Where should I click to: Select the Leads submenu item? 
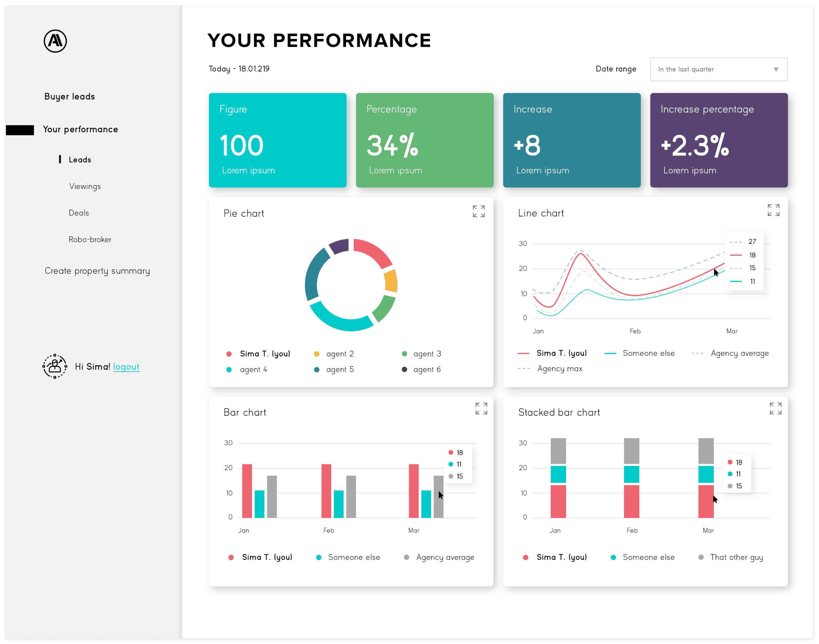pyautogui.click(x=80, y=159)
